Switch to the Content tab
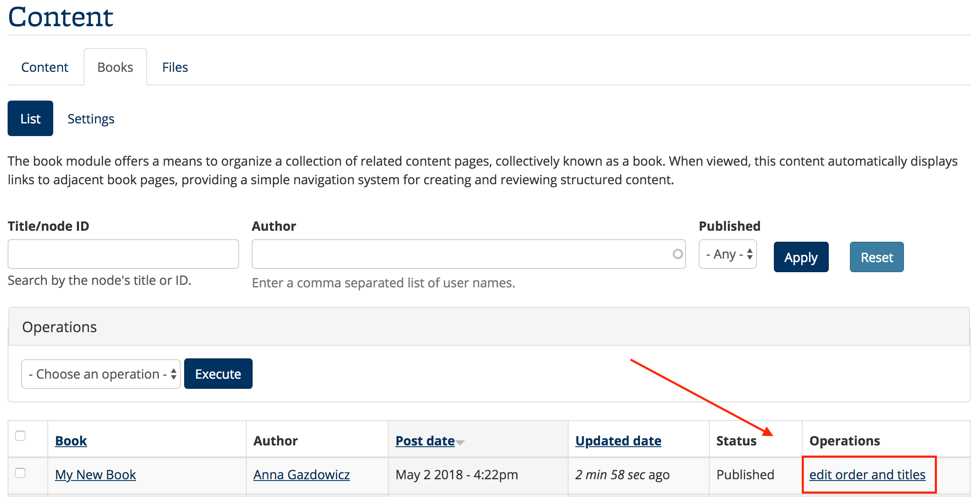Viewport: 980px width, 497px height. click(45, 67)
